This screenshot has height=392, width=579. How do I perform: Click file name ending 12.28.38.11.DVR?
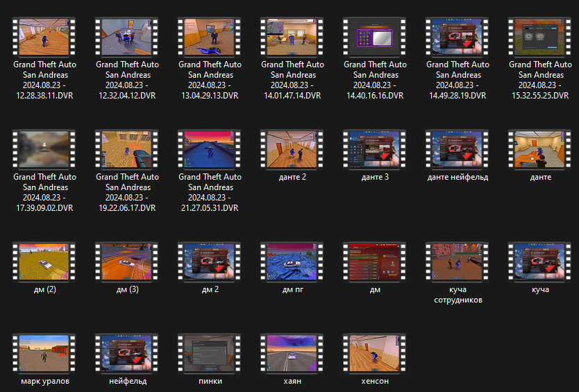44,80
